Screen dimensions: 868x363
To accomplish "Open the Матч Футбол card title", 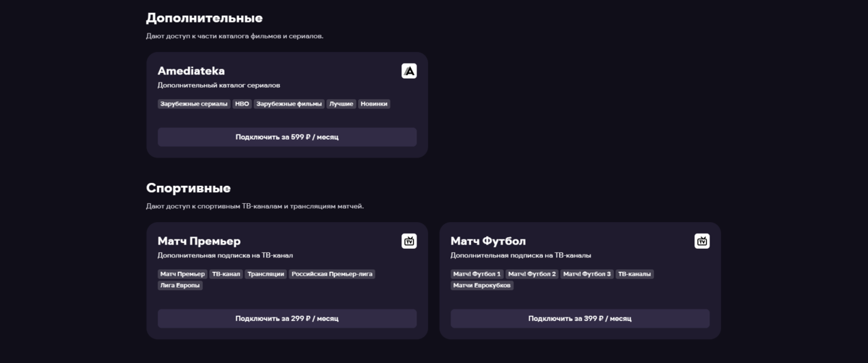I will [488, 241].
